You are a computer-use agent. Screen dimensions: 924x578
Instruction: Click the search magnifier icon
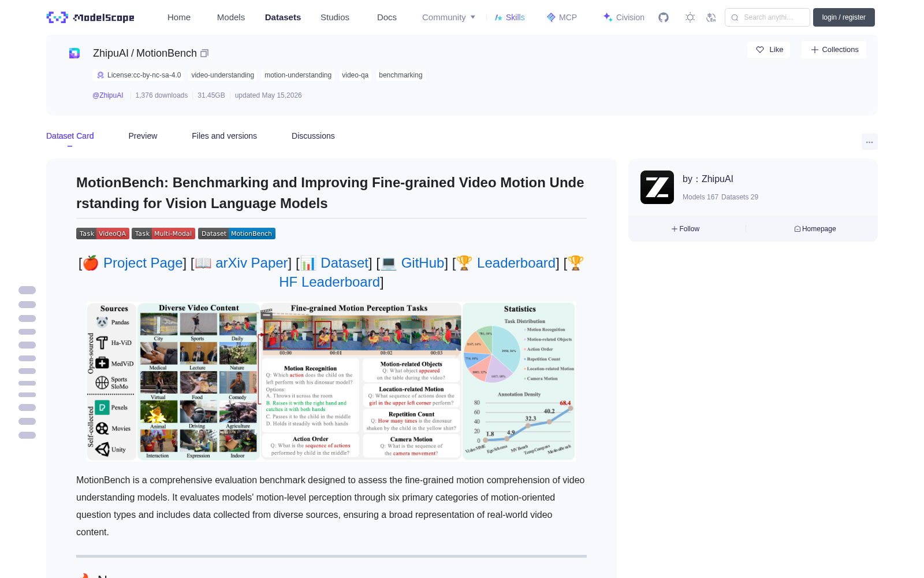point(735,17)
